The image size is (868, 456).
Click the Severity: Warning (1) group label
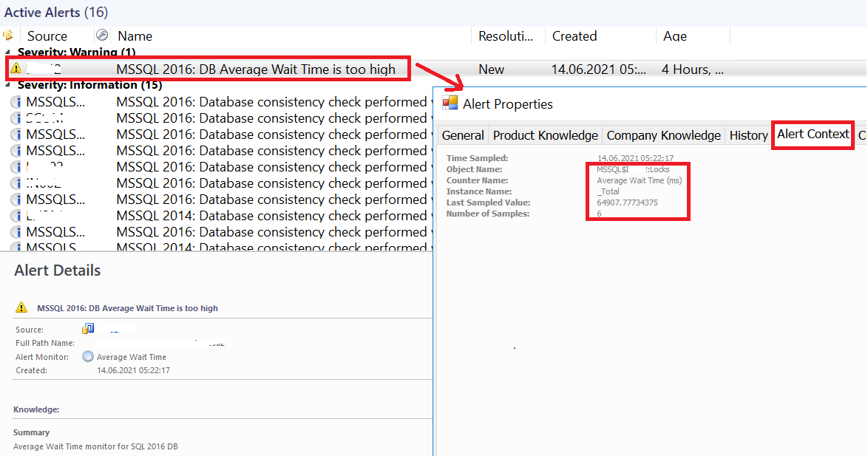(76, 52)
